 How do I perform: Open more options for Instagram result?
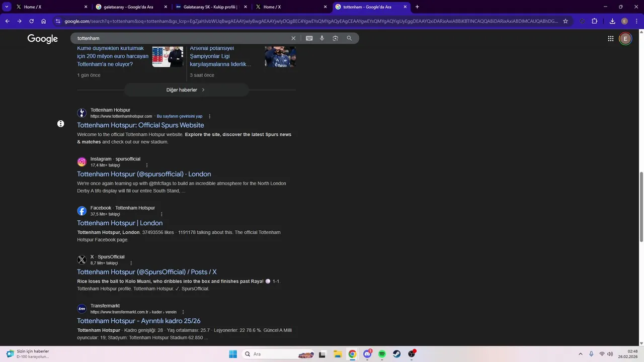tap(147, 165)
